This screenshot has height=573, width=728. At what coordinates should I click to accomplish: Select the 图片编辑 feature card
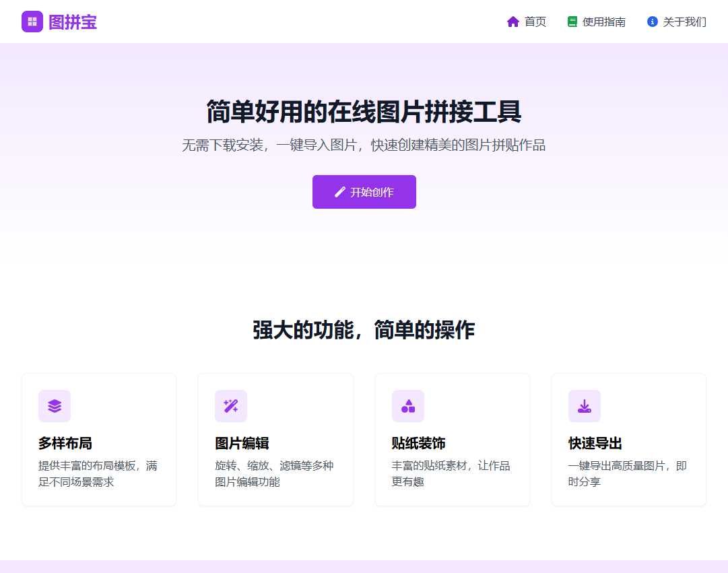coord(275,439)
